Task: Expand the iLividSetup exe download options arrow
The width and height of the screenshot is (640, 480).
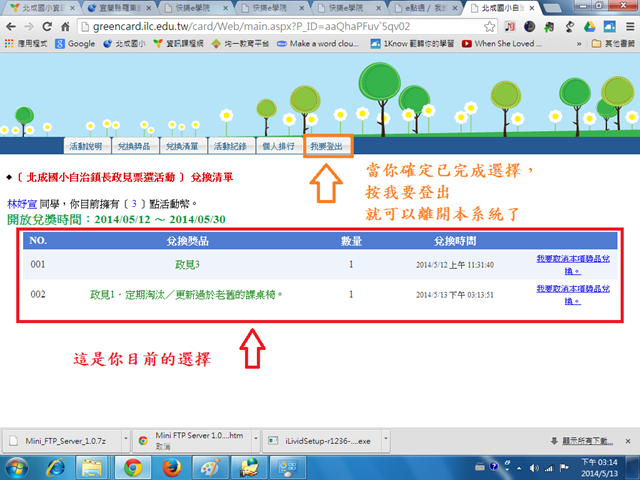Action: pyautogui.click(x=381, y=439)
